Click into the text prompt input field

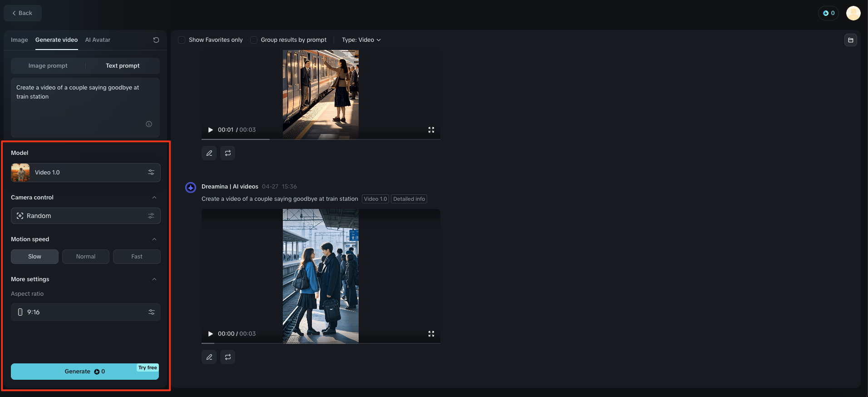click(85, 108)
